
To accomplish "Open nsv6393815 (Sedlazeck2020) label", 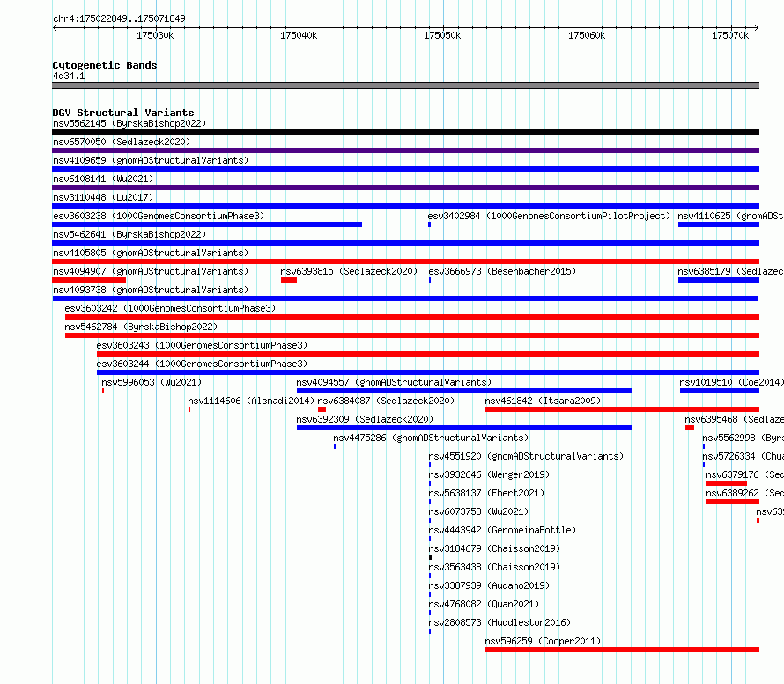I will tap(349, 271).
